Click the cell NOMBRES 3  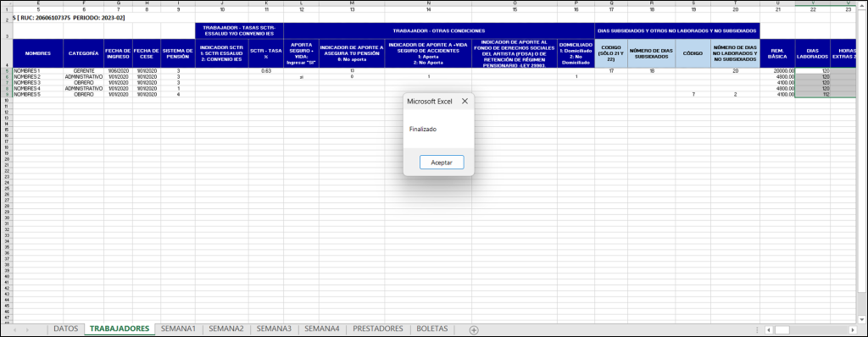[37, 82]
